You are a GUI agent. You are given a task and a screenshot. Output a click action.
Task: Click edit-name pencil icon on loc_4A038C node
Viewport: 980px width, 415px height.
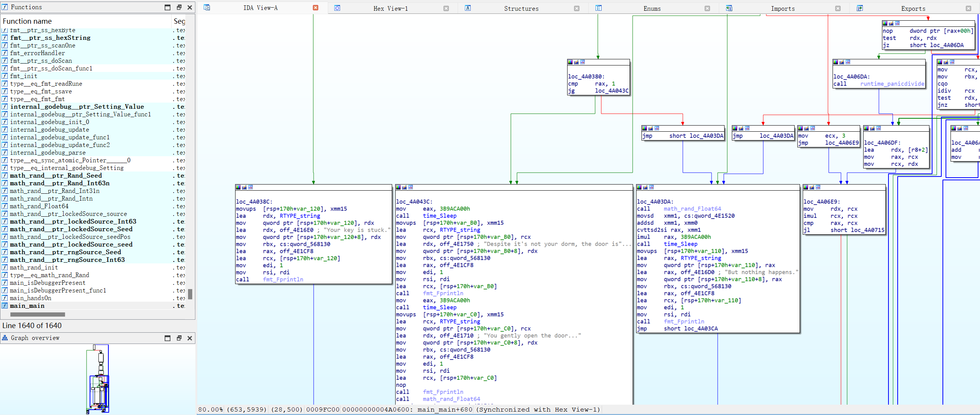244,187
